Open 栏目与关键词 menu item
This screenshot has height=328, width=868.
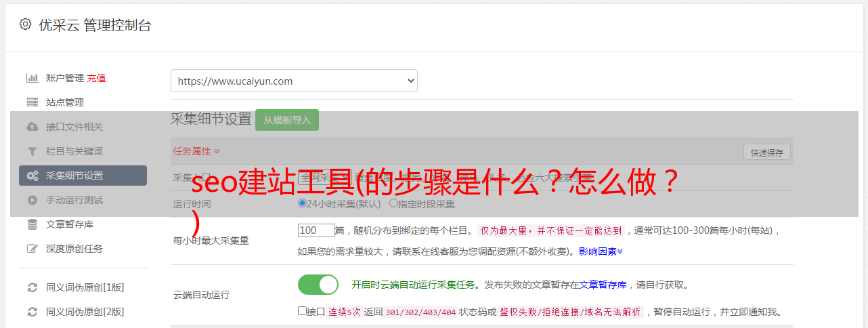coord(74,151)
